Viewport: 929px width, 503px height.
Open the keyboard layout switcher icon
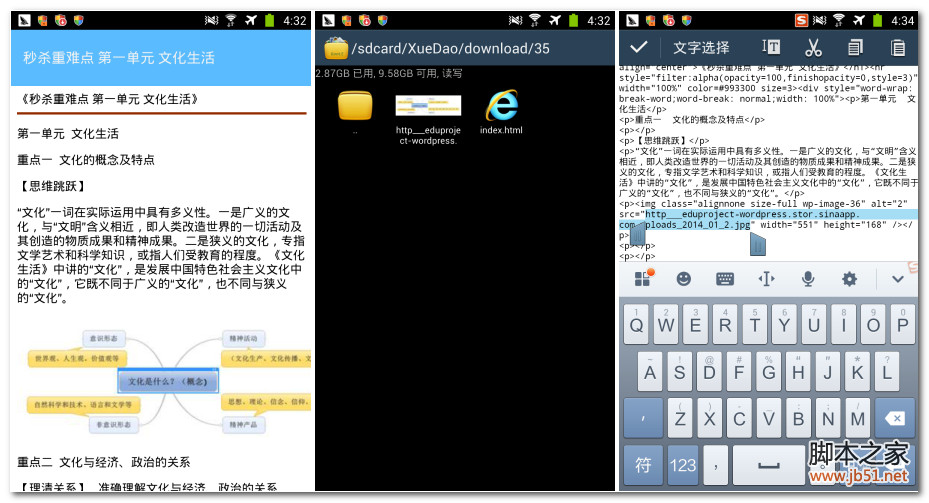point(725,279)
